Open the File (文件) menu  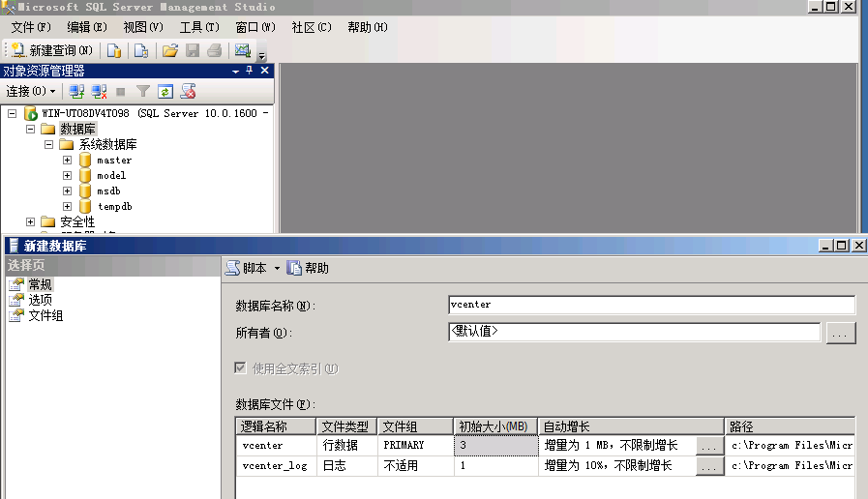point(31,27)
